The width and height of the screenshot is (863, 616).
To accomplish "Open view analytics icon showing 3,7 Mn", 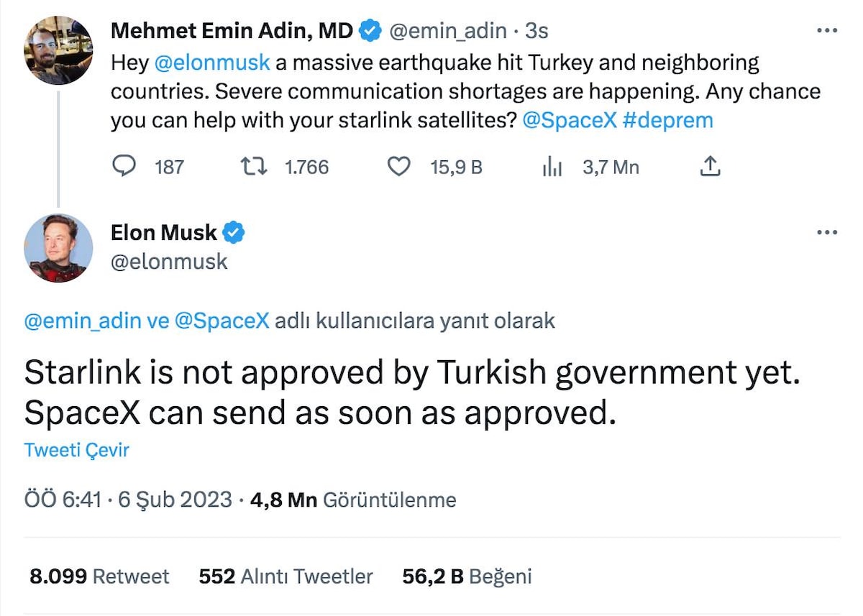I will pyautogui.click(x=551, y=167).
